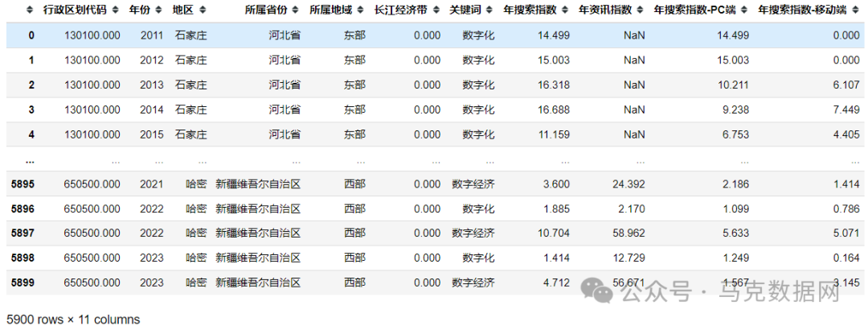Screen dimensions: 868x326
Task: Click the year 2015 cell
Action: pos(152,134)
